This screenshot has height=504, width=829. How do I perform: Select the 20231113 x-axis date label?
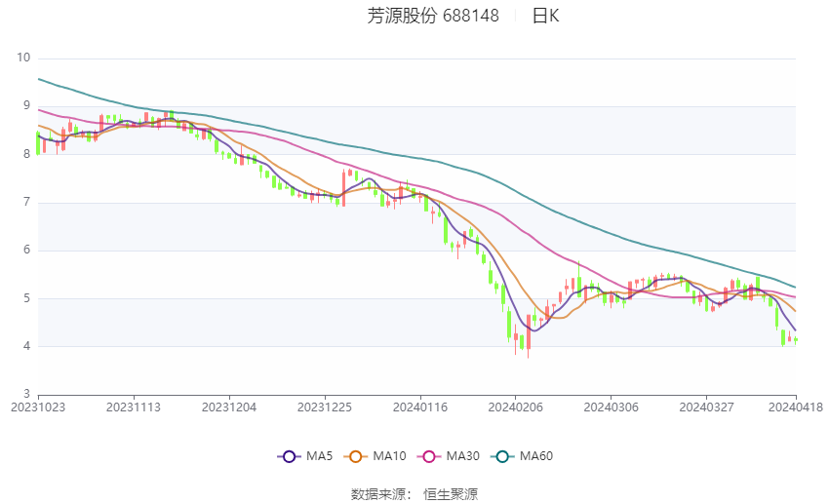click(x=134, y=407)
